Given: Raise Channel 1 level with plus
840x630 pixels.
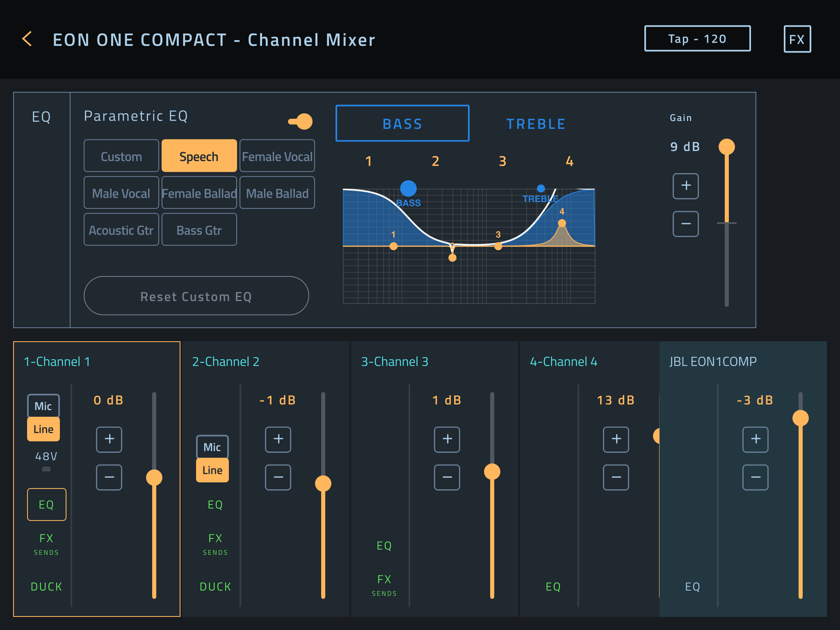Looking at the screenshot, I should click(109, 439).
